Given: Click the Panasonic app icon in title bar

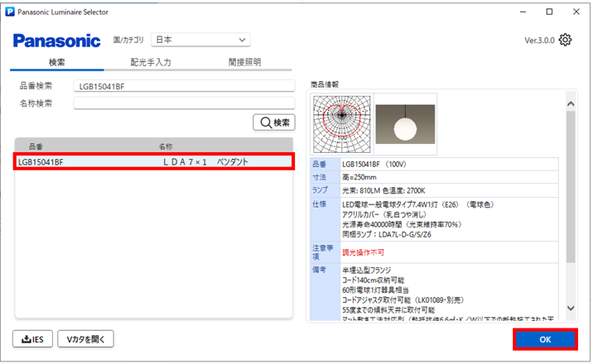Looking at the screenshot, I should coord(9,12).
